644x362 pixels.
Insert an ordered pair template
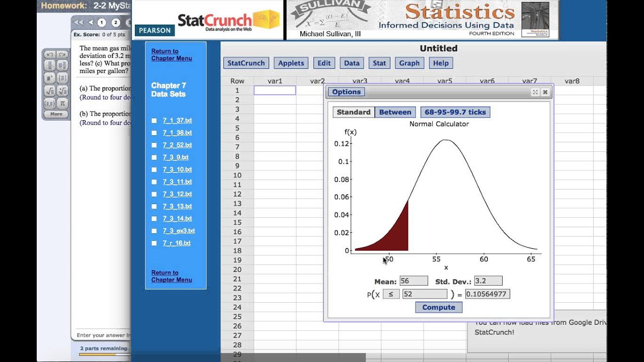point(50,104)
